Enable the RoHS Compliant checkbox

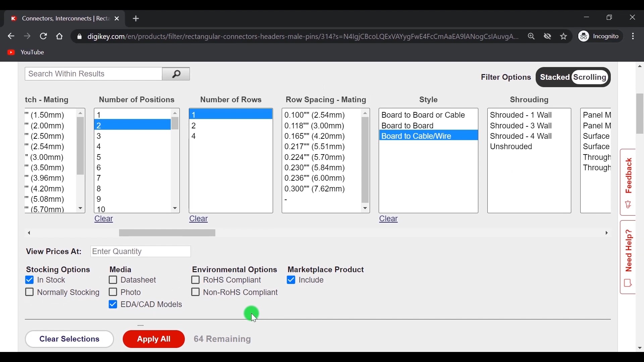point(196,281)
